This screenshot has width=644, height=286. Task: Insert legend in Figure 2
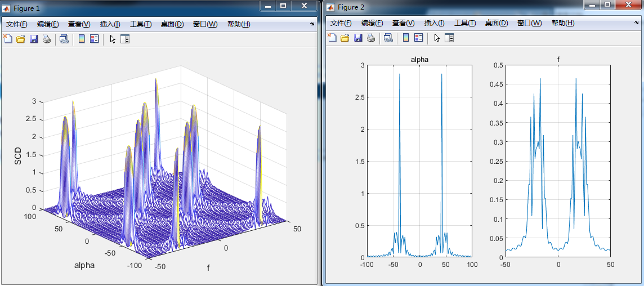(419, 38)
